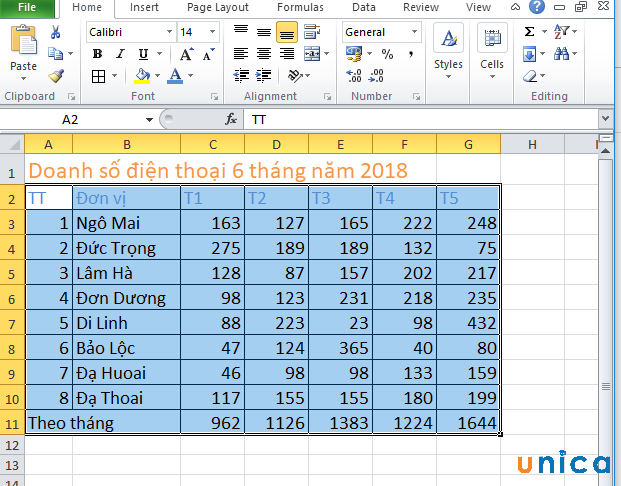Expand font name Calibri dropdown
Viewport: 621px width, 486px height.
point(170,32)
